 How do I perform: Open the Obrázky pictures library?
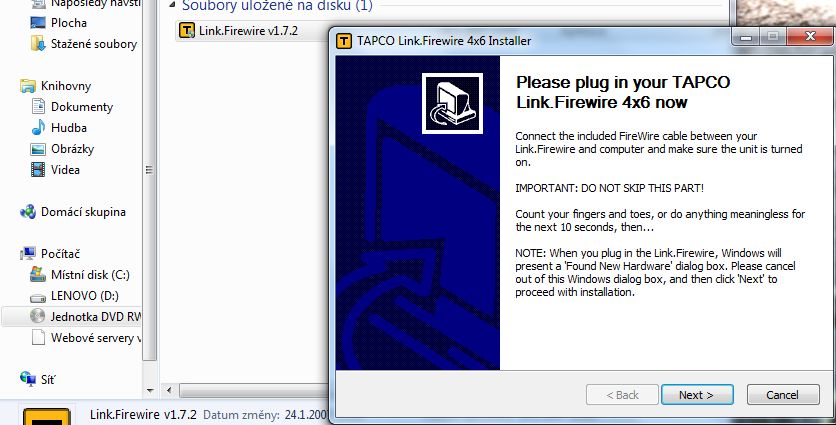(62, 149)
